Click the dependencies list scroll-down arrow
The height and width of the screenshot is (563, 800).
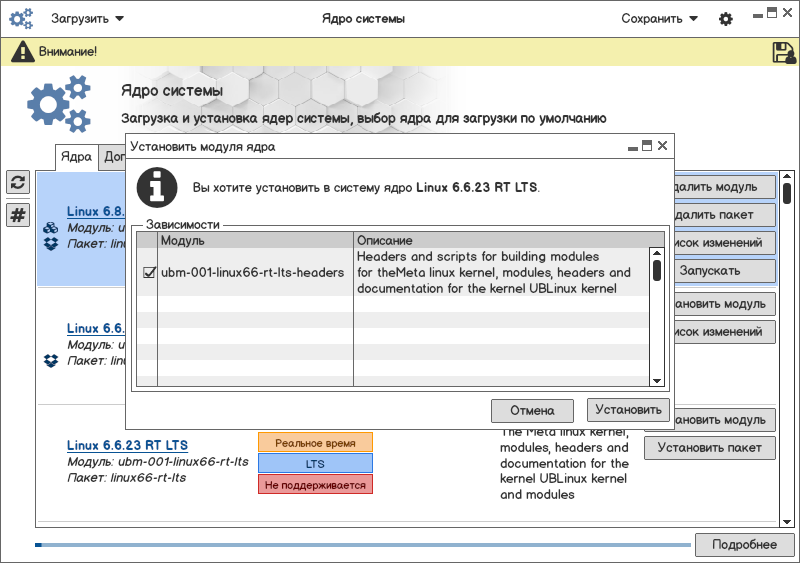[x=657, y=380]
